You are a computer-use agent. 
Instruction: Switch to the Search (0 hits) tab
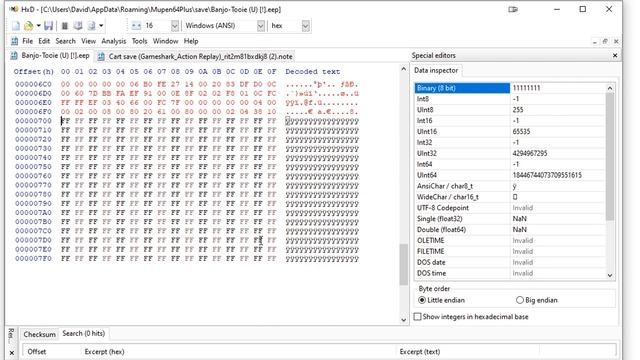click(84, 333)
